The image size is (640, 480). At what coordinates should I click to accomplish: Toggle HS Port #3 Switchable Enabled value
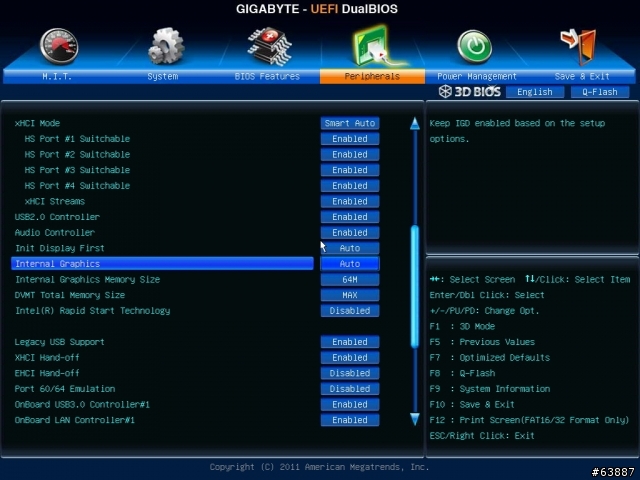(x=350, y=170)
